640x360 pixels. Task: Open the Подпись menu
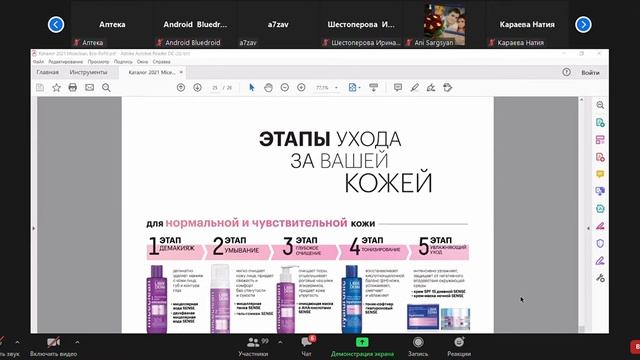(123, 62)
